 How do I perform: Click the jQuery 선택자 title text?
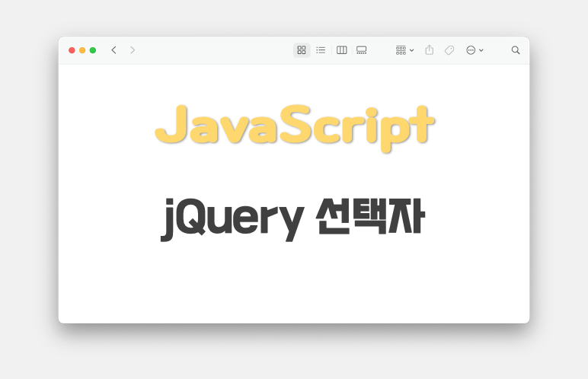(x=292, y=220)
